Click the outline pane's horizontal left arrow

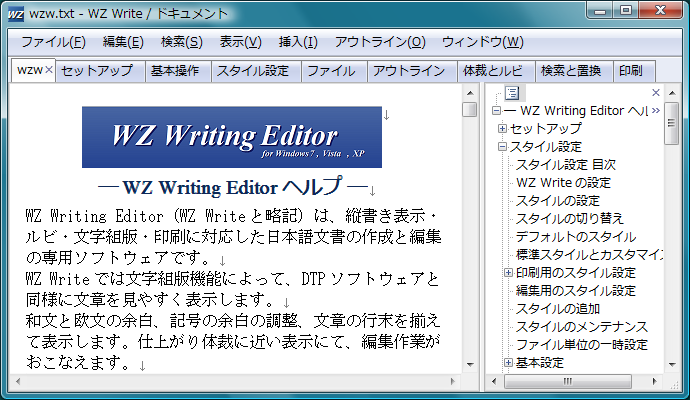point(494,381)
